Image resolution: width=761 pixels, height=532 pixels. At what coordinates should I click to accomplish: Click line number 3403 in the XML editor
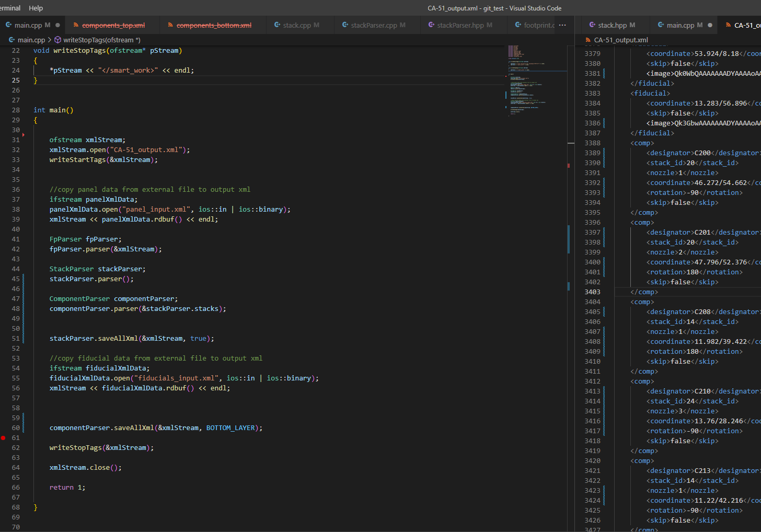tap(592, 292)
